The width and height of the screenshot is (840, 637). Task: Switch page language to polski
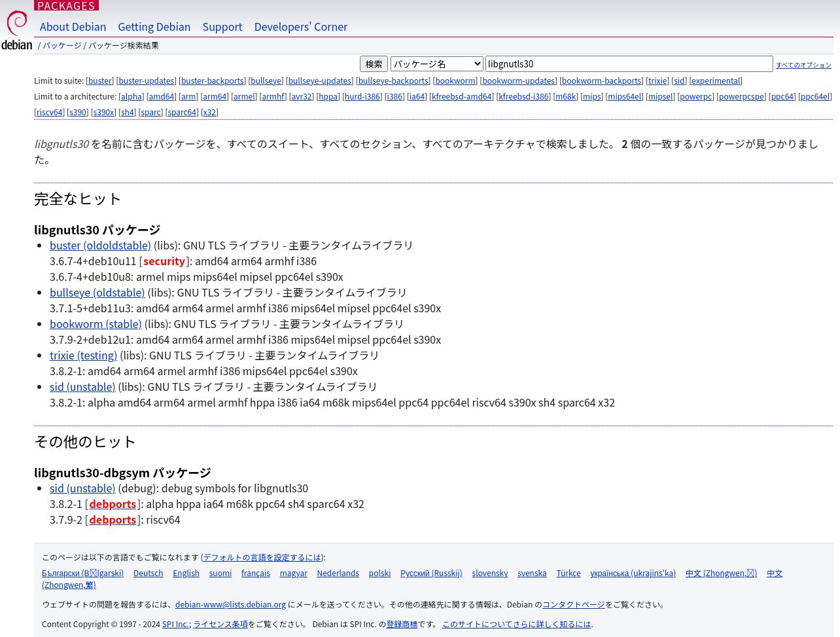[379, 573]
